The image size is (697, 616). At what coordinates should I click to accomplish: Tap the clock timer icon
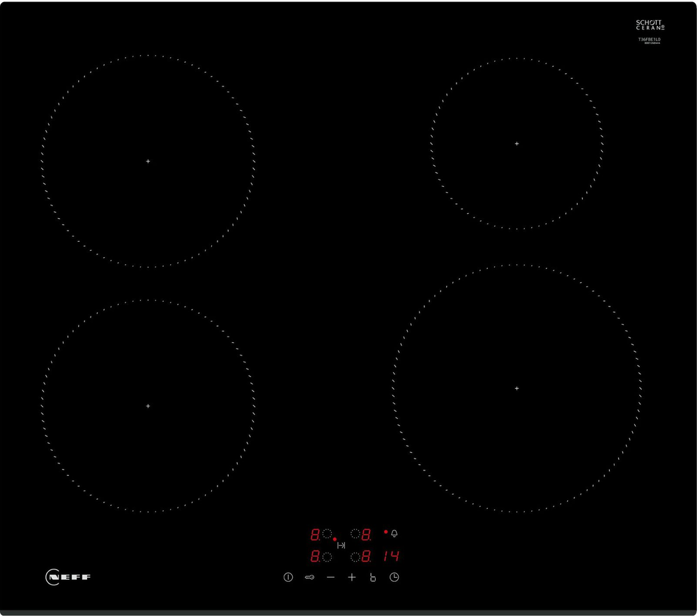[x=395, y=578]
